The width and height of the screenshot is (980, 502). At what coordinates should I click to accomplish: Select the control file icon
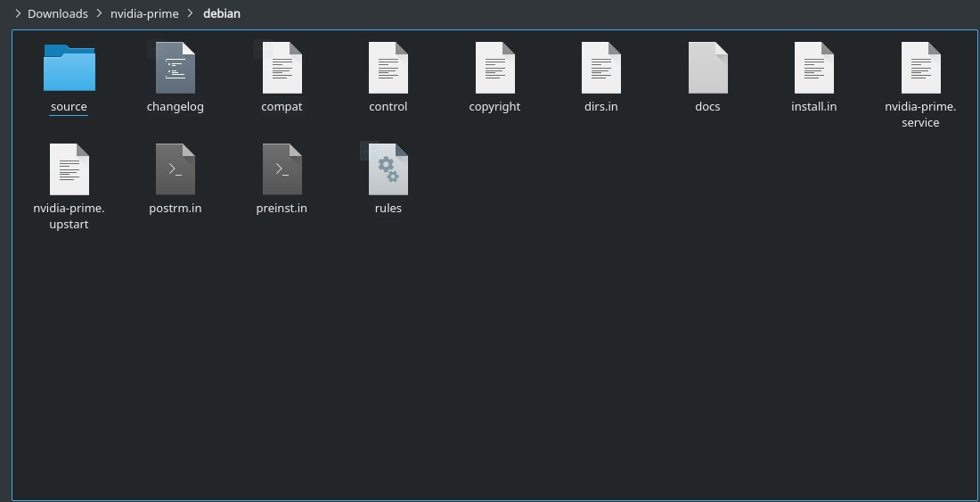[388, 68]
